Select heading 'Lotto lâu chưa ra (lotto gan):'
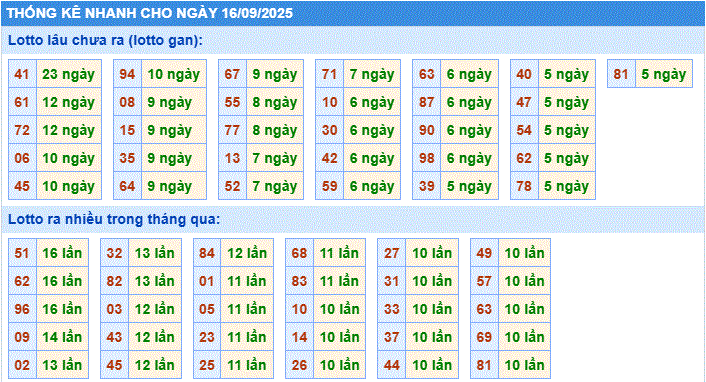This screenshot has width=706, height=382. click(105, 40)
